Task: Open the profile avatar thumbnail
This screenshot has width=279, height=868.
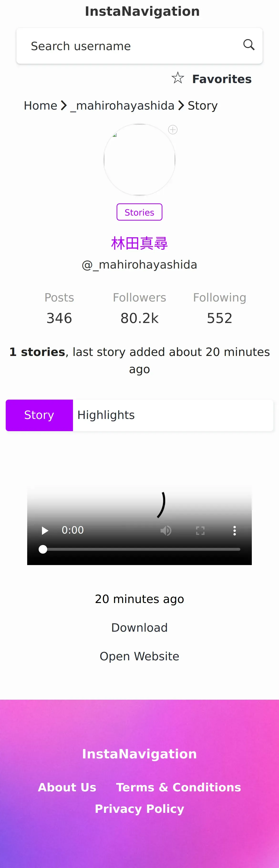Action: coord(139,160)
